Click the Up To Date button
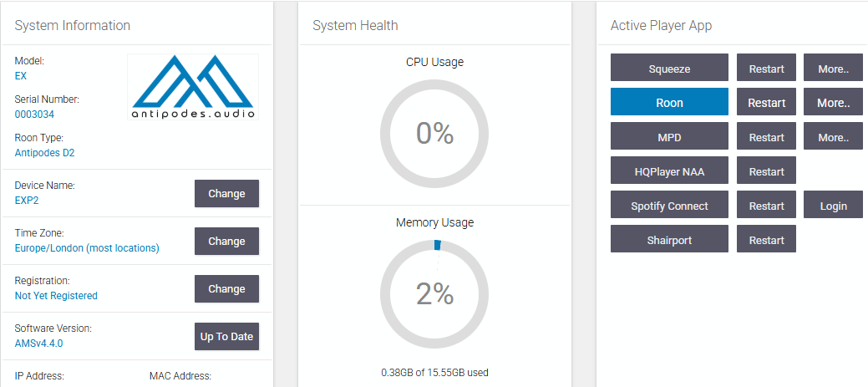This screenshot has height=387, width=868. click(226, 336)
